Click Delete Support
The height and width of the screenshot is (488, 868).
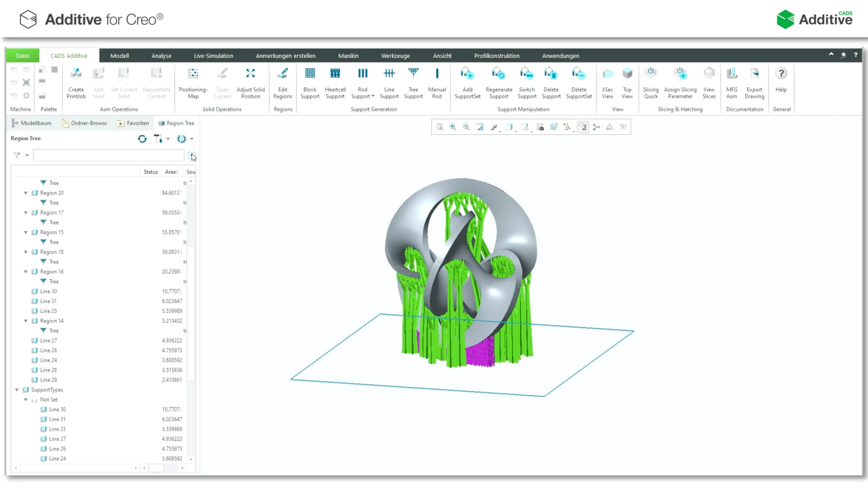tap(551, 83)
